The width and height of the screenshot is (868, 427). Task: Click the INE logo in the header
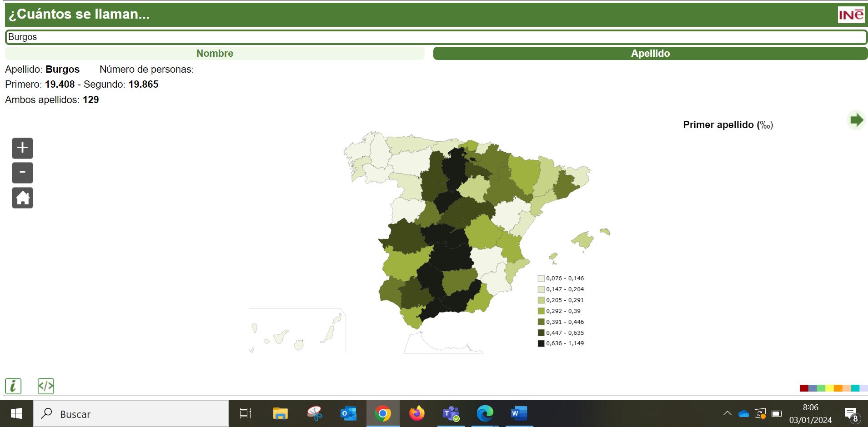coord(852,15)
